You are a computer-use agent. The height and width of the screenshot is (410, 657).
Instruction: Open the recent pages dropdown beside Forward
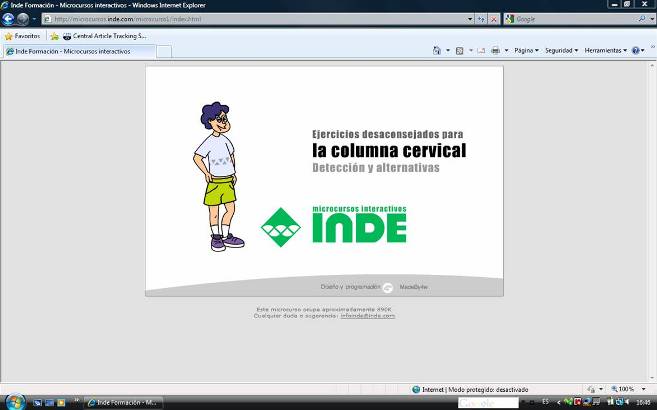point(34,19)
